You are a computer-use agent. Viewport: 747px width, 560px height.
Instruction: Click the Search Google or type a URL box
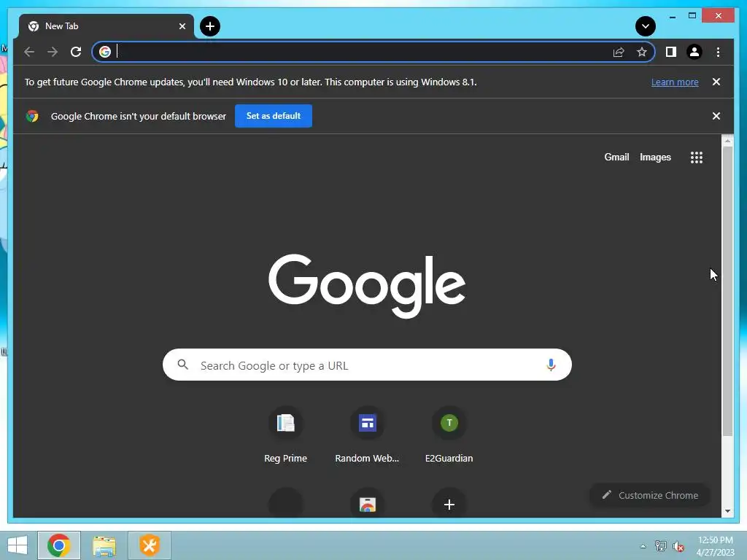[367, 365]
